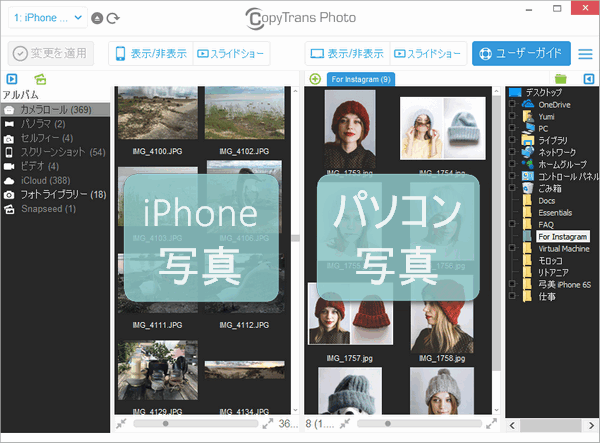Click the OneDrive cloud icon
The image size is (600, 443).
coord(528,104)
